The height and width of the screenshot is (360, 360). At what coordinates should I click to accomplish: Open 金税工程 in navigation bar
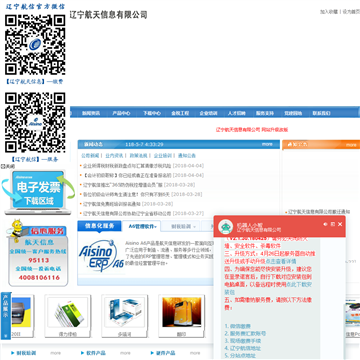(180, 113)
